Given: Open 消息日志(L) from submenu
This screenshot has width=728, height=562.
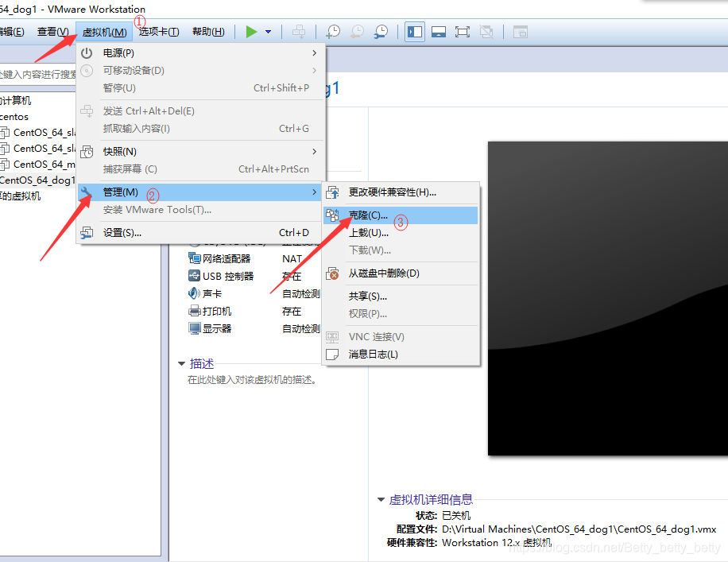Looking at the screenshot, I should (x=401, y=355).
